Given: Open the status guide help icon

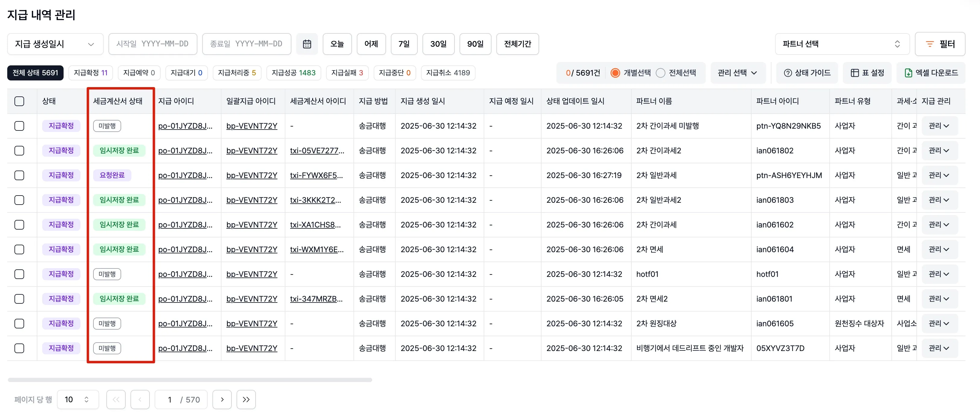Looking at the screenshot, I should pos(787,73).
